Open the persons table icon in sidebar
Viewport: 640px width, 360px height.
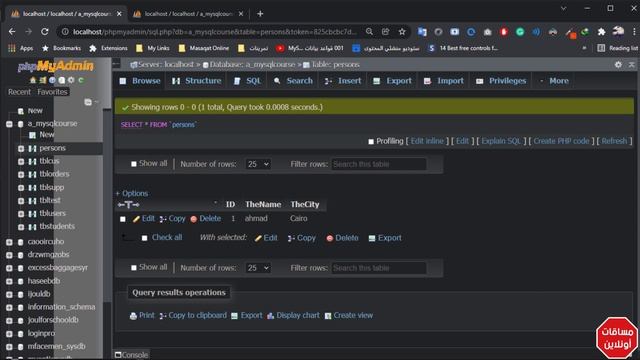(x=33, y=149)
